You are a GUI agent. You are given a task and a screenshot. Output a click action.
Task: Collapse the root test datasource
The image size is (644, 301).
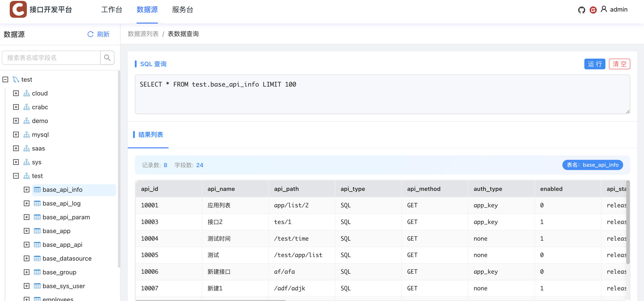(5, 79)
